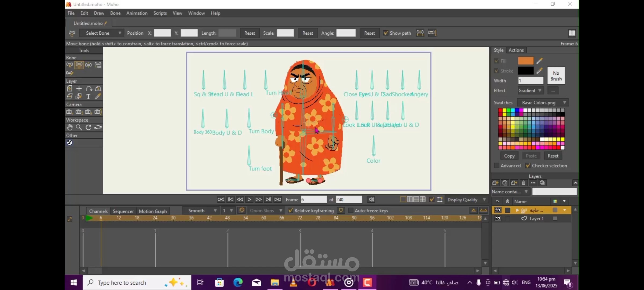
Task: Enable Auto-freeze keys checkbox
Action: (350, 211)
